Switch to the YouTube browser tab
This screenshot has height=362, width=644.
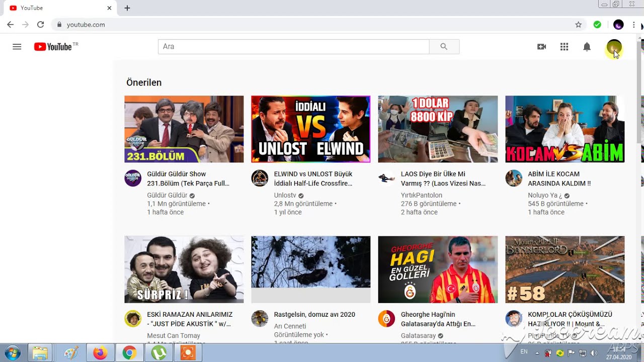[x=60, y=8]
